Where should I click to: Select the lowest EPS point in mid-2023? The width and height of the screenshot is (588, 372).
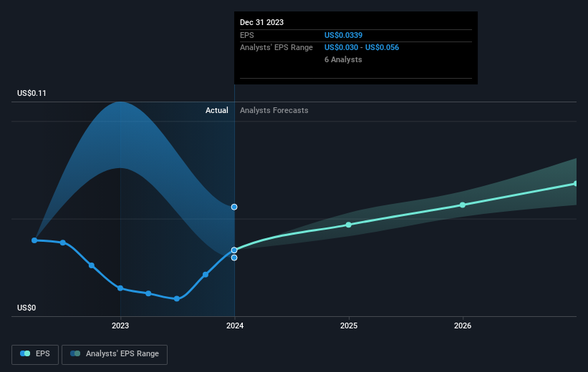coord(177,298)
